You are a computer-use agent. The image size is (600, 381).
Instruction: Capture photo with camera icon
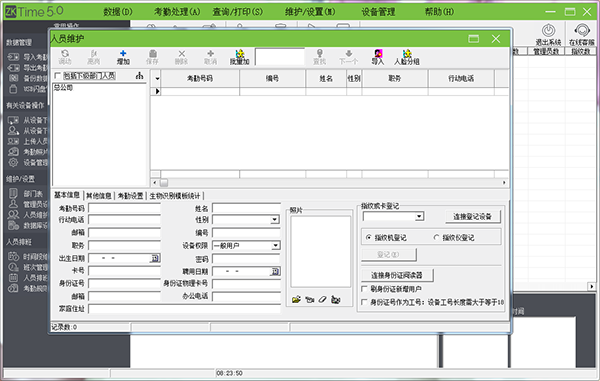[310, 299]
